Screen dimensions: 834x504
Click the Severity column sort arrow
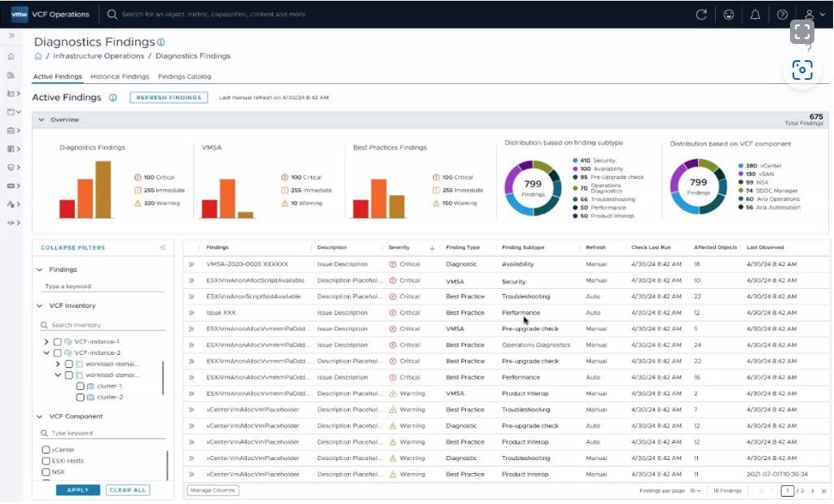[432, 248]
